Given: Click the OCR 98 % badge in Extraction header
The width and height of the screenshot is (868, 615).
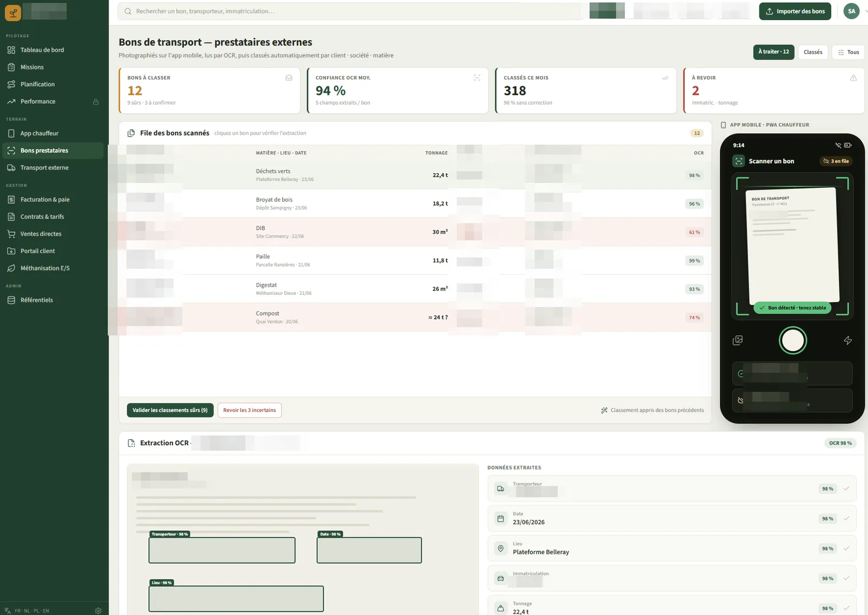Looking at the screenshot, I should [x=840, y=443].
